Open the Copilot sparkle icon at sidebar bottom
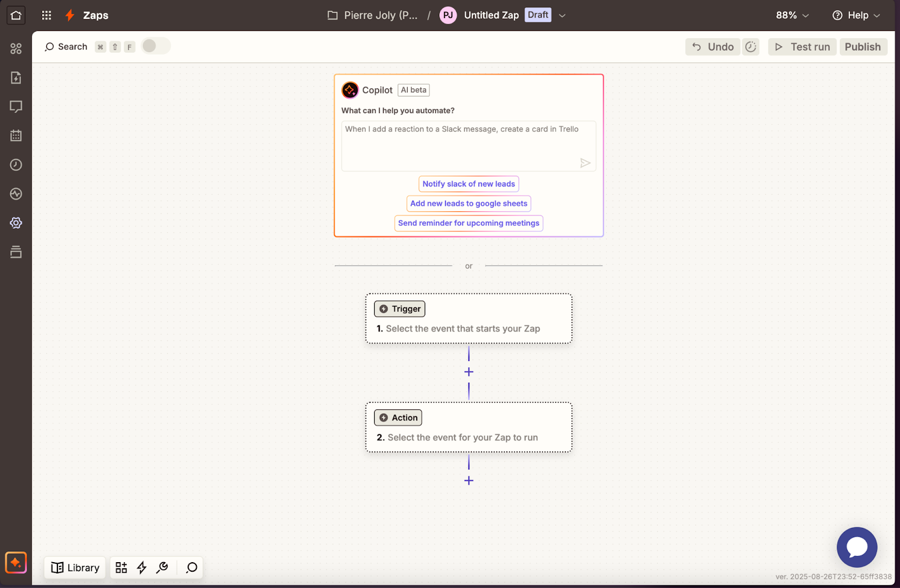The width and height of the screenshot is (900, 588). point(16,562)
